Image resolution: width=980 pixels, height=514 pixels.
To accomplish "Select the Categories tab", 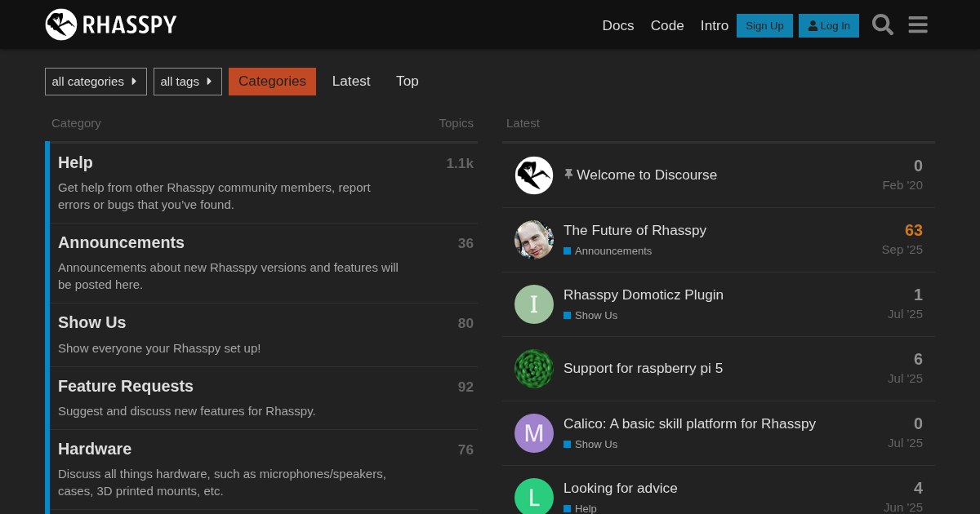I will point(272,82).
